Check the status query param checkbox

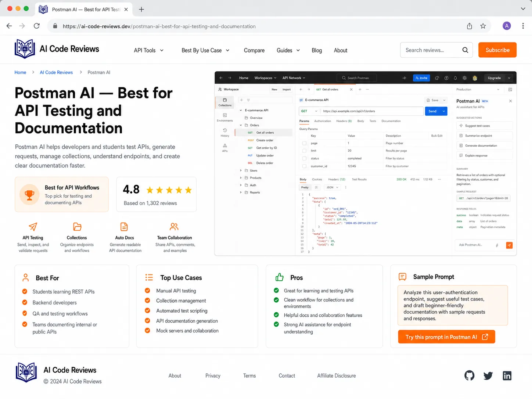point(304,158)
